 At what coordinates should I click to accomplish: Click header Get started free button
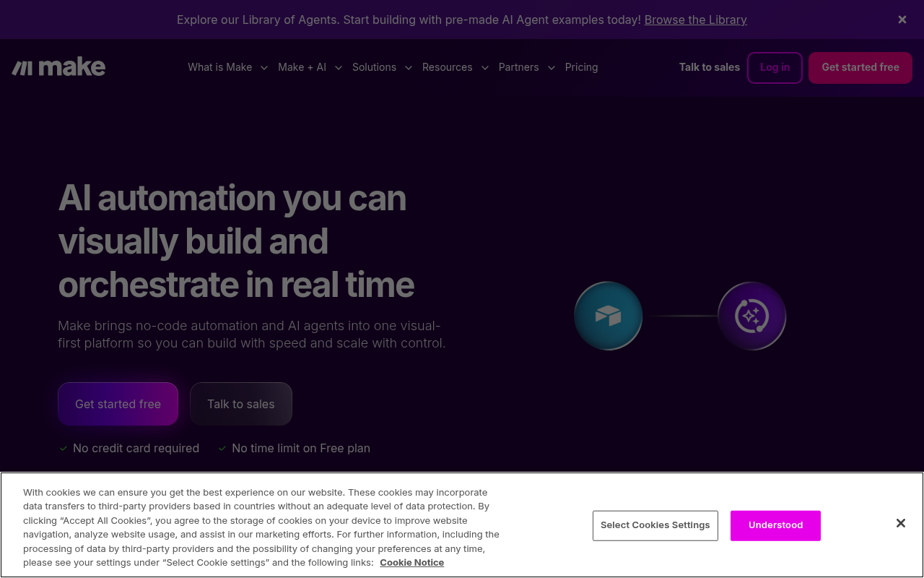tap(860, 67)
